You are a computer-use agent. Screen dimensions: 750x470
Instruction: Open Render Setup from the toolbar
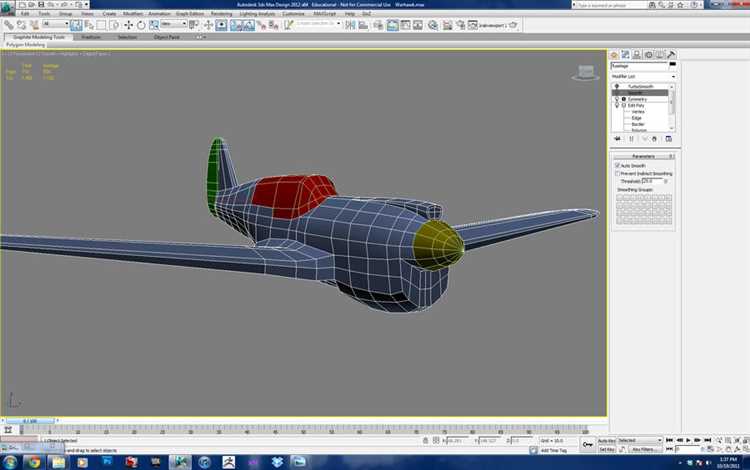click(x=447, y=25)
